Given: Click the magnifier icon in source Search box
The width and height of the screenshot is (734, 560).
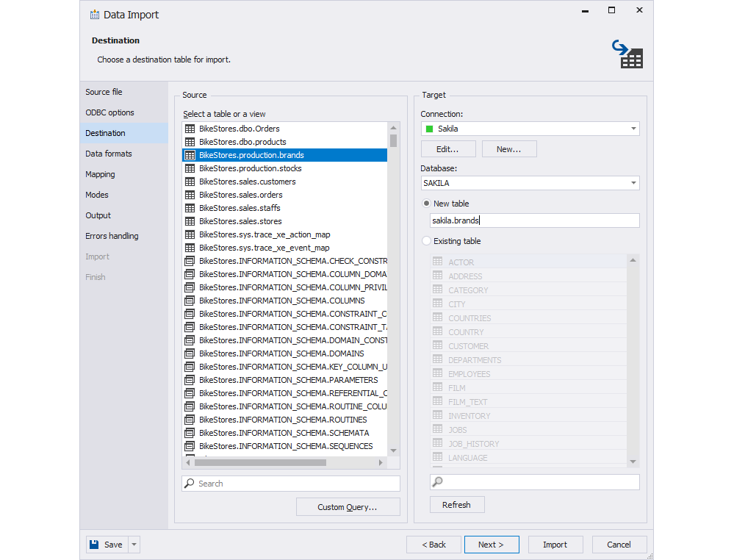Looking at the screenshot, I should tap(190, 484).
